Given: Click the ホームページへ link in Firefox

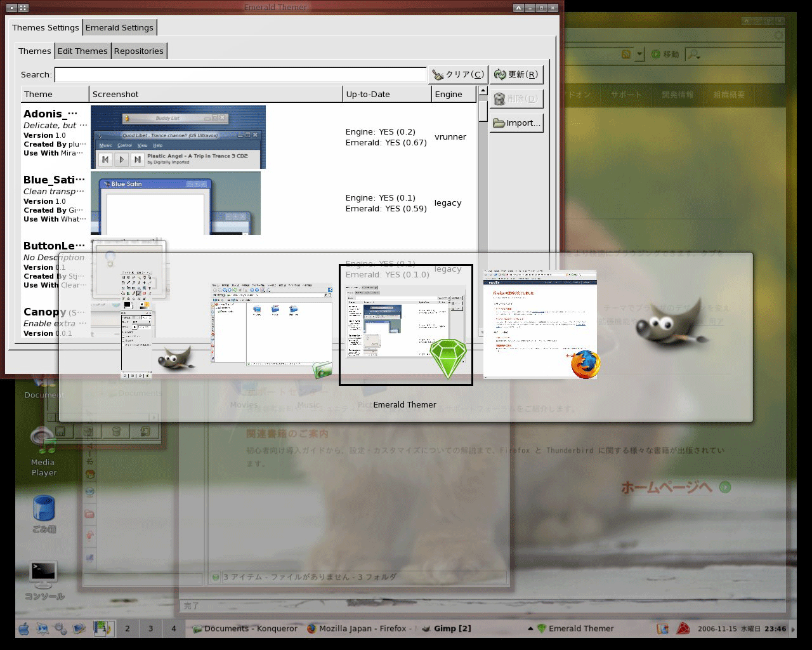Looking at the screenshot, I should (x=676, y=487).
